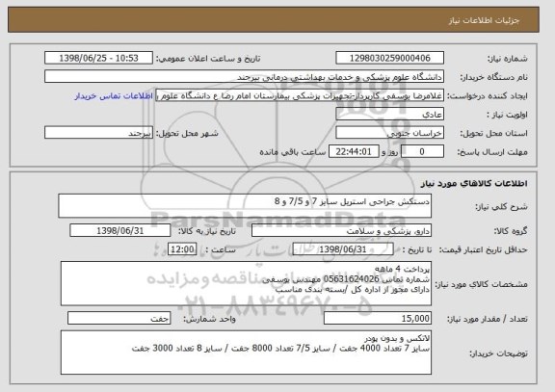Select the label استان محل تحویل
Image resolution: width=555 pixels, height=392 pixels.
tap(493, 133)
